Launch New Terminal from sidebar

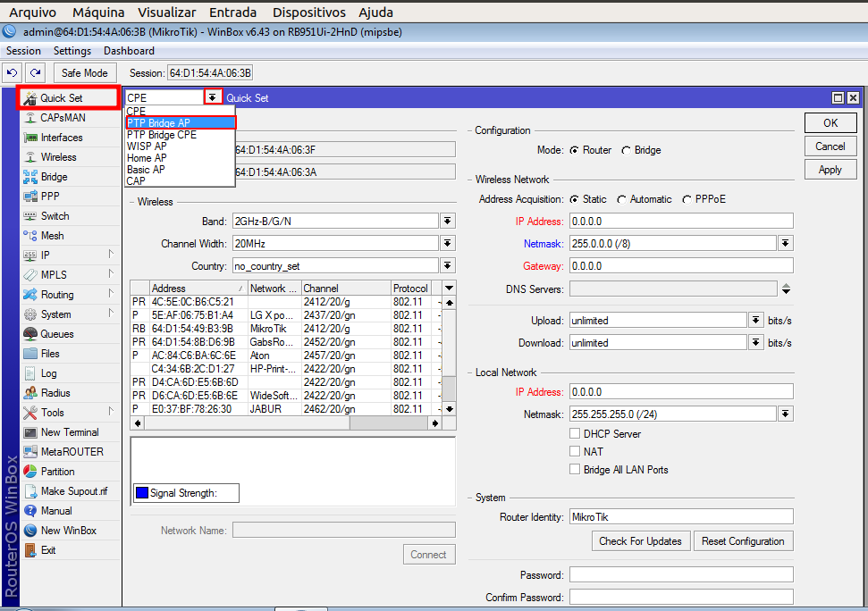coord(30,432)
